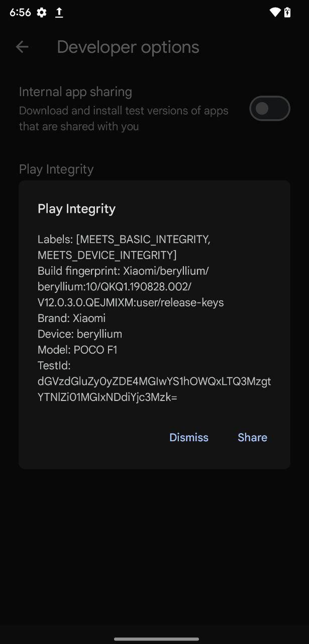Tap the Play Integrity settings entry
The image size is (309, 644).
coord(56,169)
